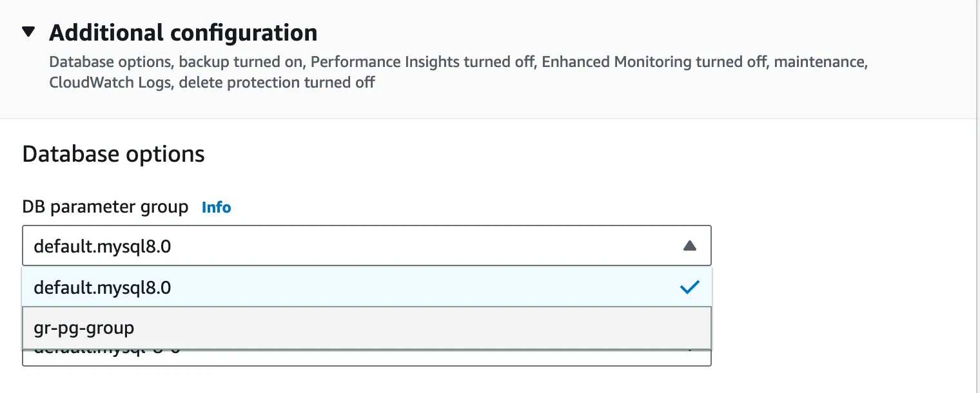This screenshot has width=980, height=393.
Task: Open the Info link for DB parameter group
Action: tap(216, 207)
